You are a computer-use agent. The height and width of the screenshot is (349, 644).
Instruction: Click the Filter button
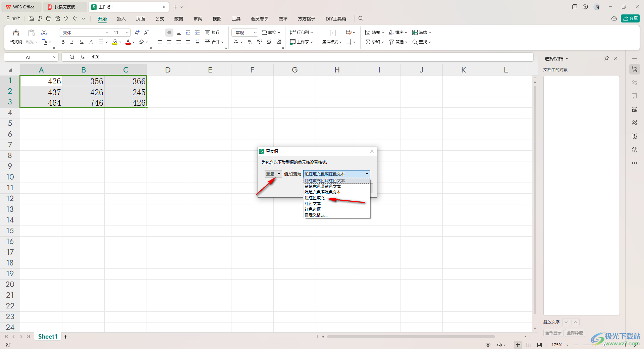click(x=398, y=42)
